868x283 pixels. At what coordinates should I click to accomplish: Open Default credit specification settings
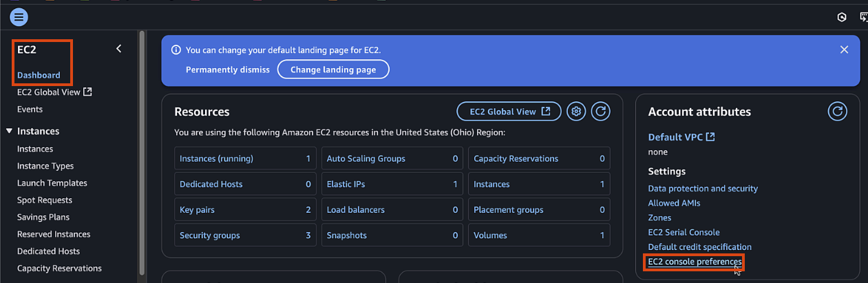point(700,247)
